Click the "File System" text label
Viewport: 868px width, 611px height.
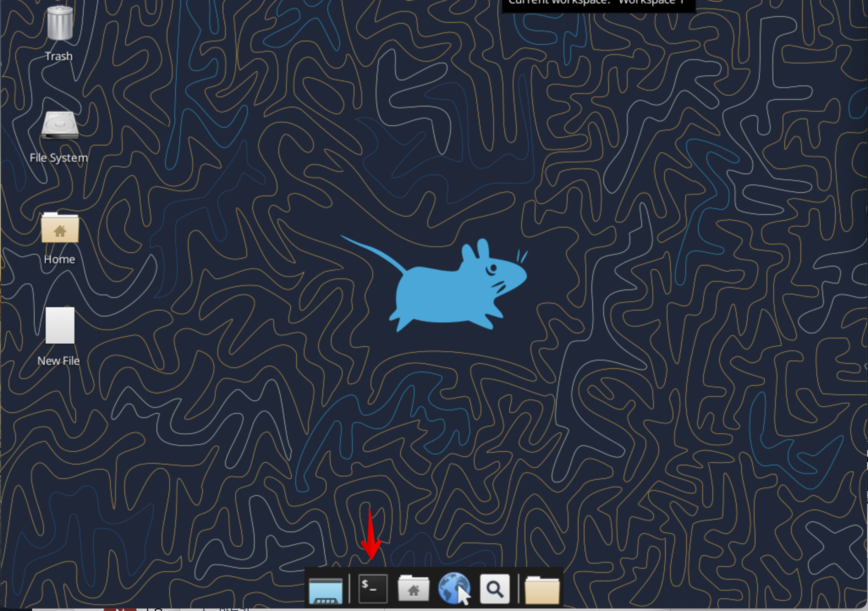click(x=59, y=158)
